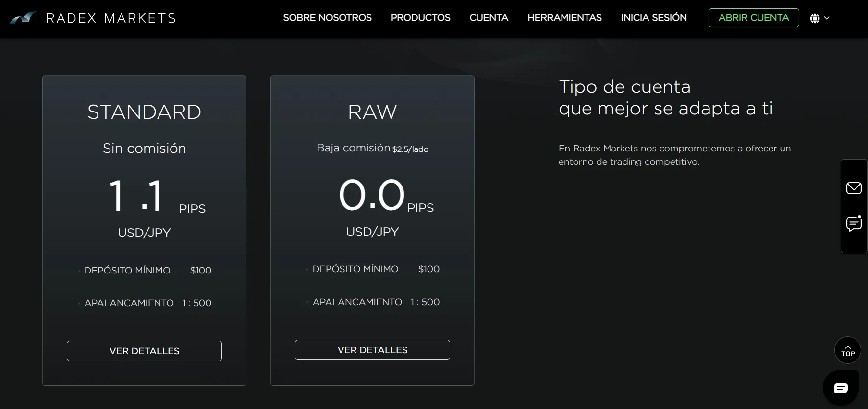Open the PRODUCTOS menu

(420, 18)
